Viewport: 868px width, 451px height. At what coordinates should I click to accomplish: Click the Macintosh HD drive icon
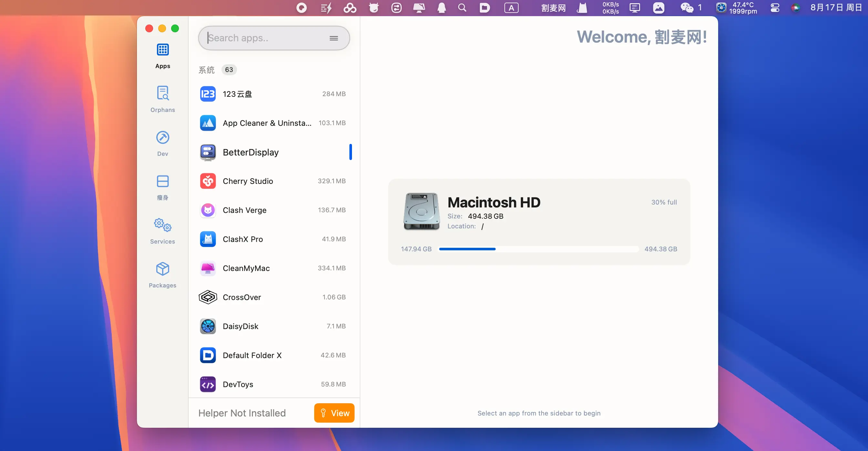click(x=421, y=211)
